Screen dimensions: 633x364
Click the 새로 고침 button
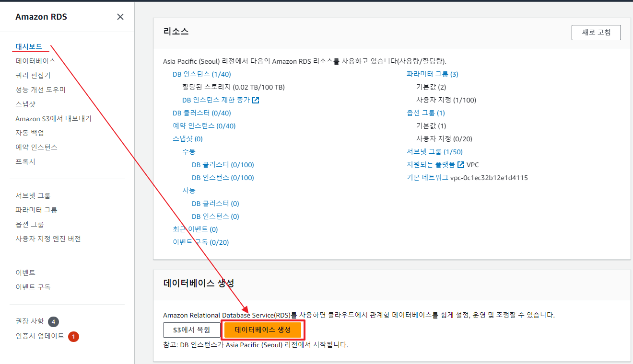(x=596, y=33)
